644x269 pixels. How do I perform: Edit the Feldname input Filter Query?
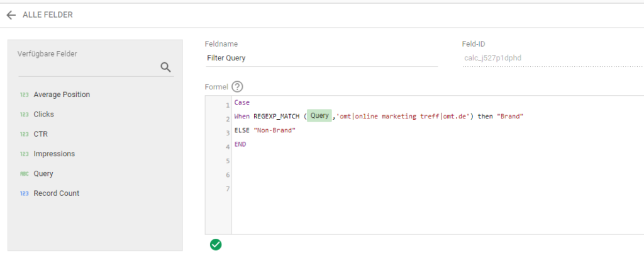(321, 58)
